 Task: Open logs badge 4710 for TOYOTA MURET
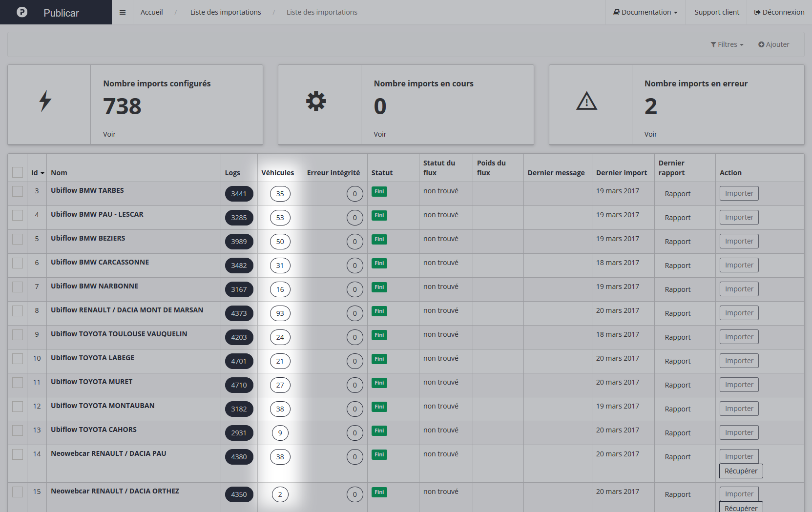coord(239,385)
